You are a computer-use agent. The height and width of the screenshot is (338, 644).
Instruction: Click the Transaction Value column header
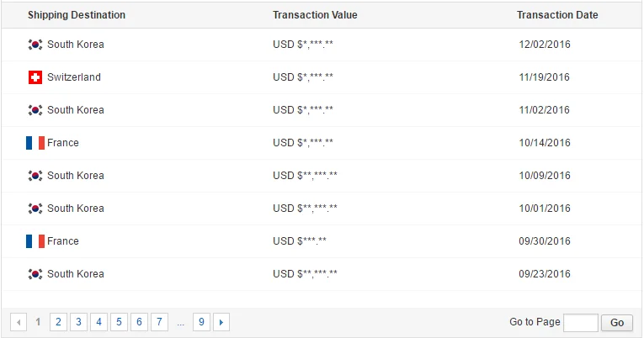point(315,15)
